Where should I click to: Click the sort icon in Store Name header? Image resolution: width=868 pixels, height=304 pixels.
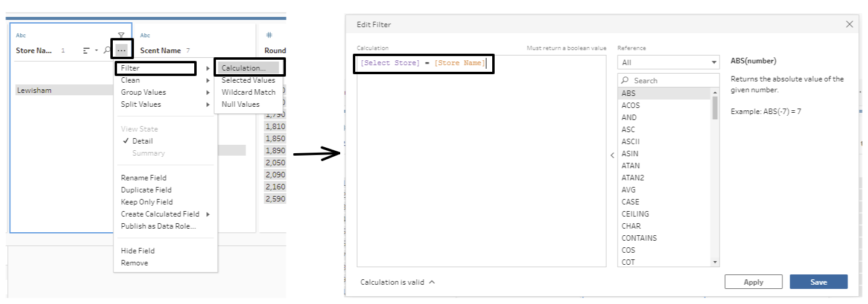click(86, 51)
